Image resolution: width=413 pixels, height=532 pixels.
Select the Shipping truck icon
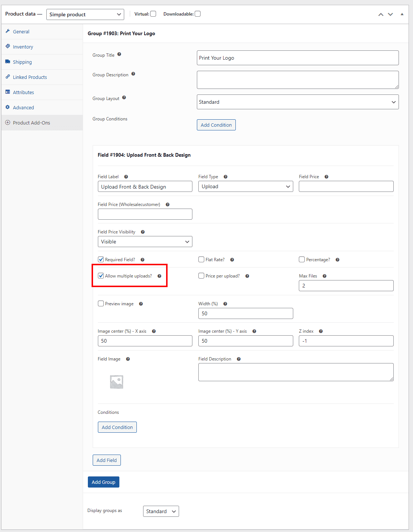click(x=8, y=62)
